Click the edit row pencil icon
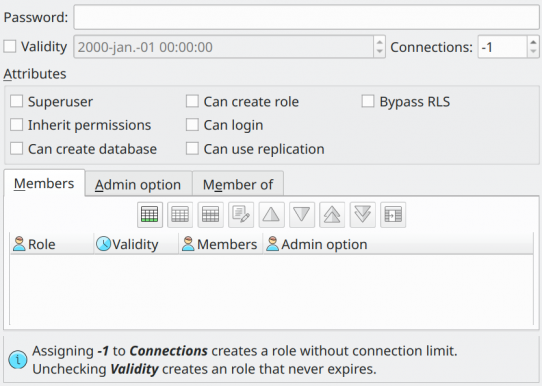 241,215
